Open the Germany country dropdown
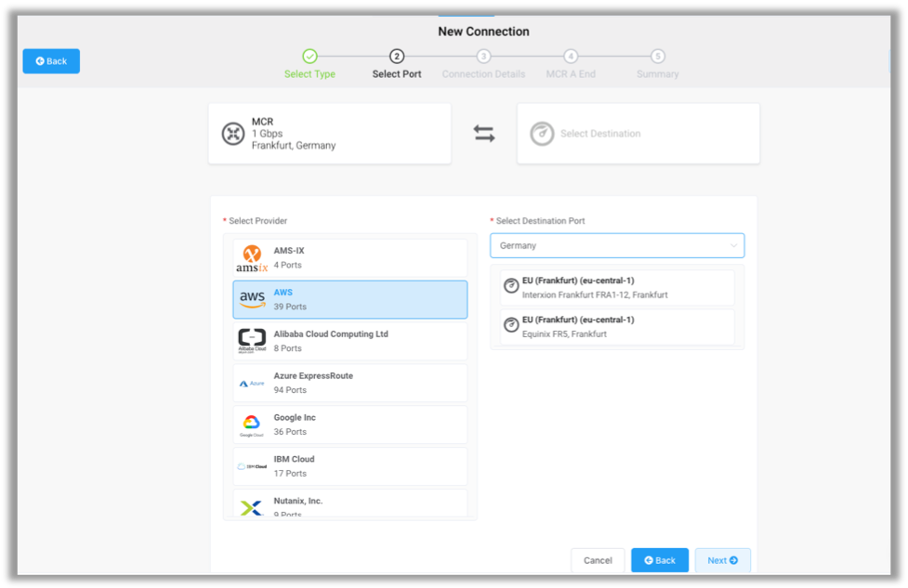Viewport: 908px width, 588px height. point(617,245)
